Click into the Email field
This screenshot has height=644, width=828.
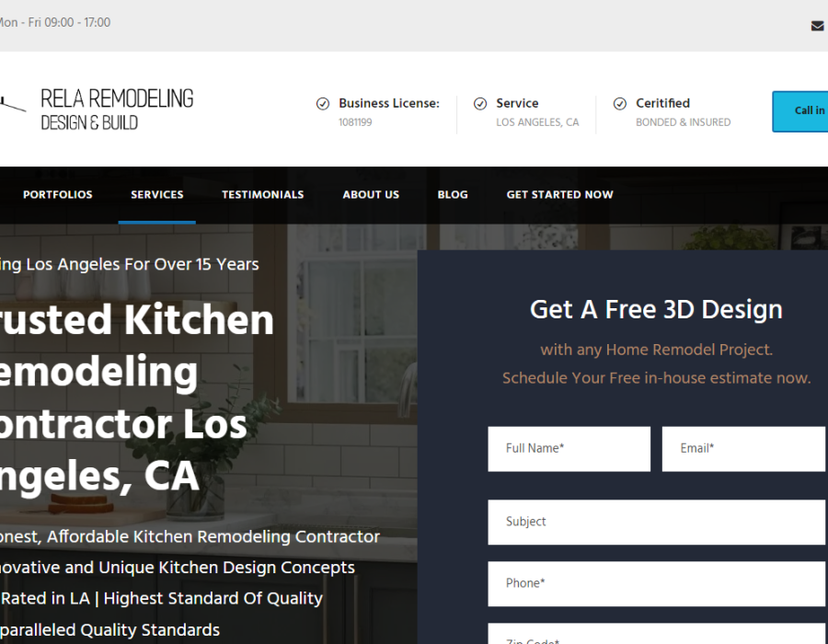tap(743, 449)
